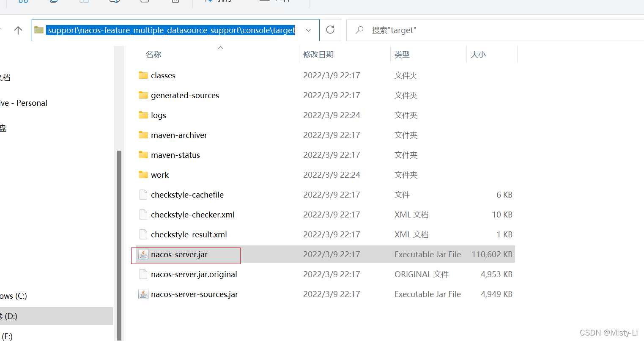
Task: Sort by the 类型 column header
Action: click(402, 54)
